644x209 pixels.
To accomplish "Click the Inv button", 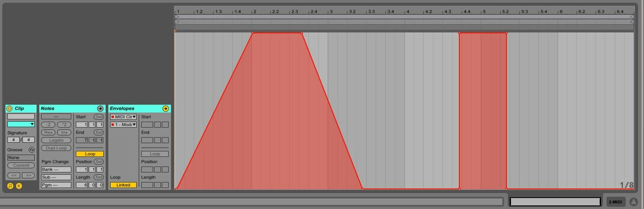I will coord(64,132).
